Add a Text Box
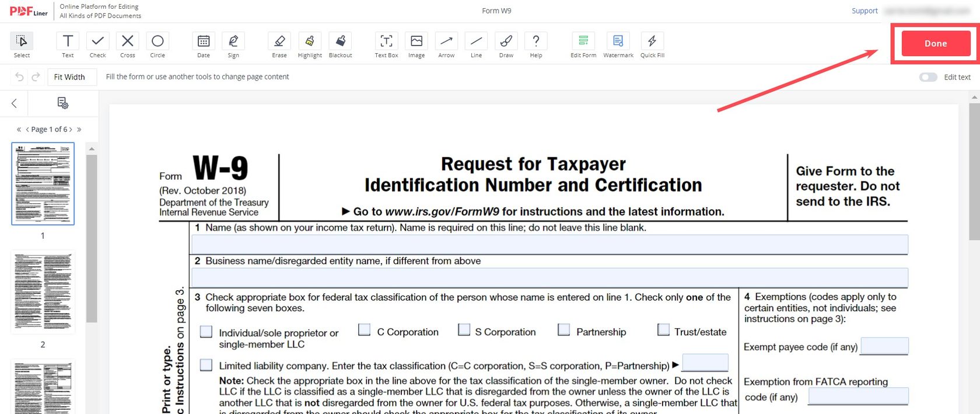The image size is (980, 414). click(x=386, y=45)
